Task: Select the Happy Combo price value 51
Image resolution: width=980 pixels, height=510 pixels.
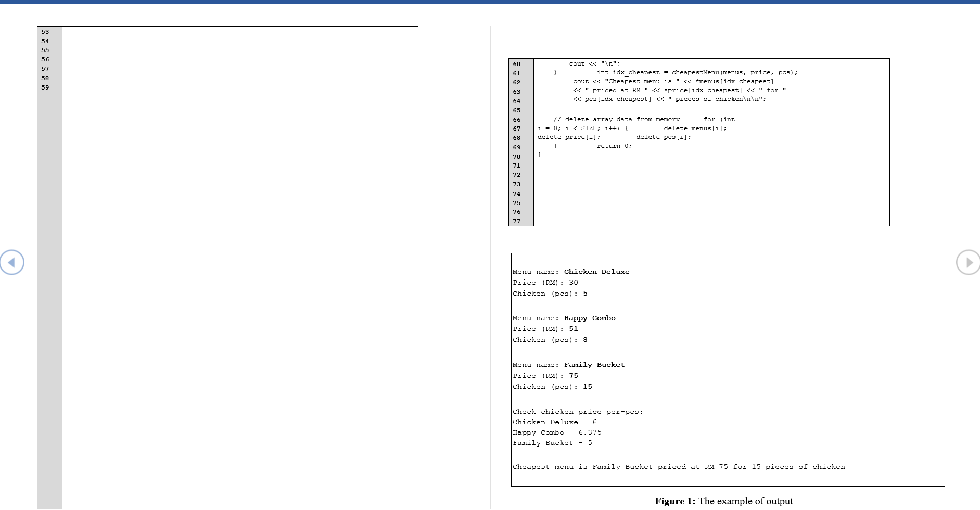Action: point(574,328)
